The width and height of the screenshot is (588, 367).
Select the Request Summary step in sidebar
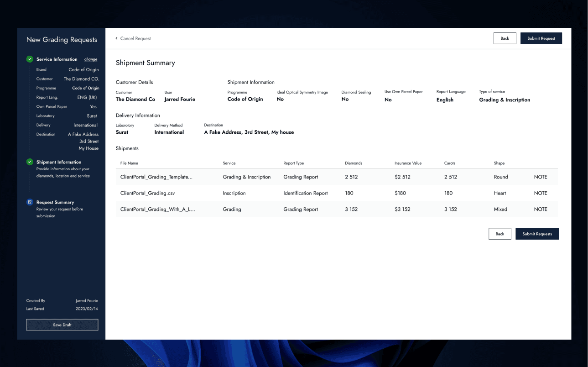point(55,202)
